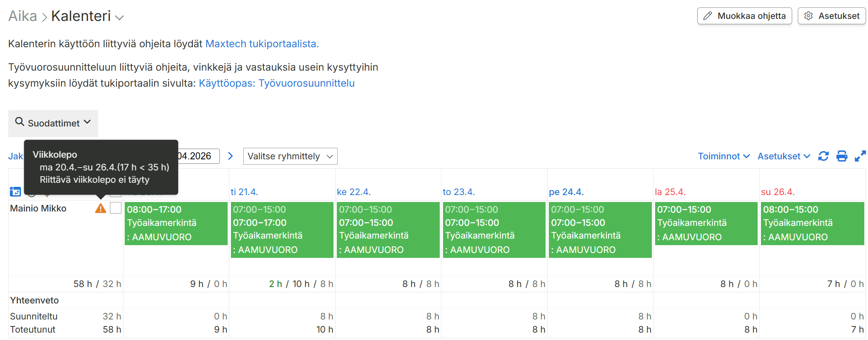Expand calendar to fullscreen view

click(x=860, y=156)
